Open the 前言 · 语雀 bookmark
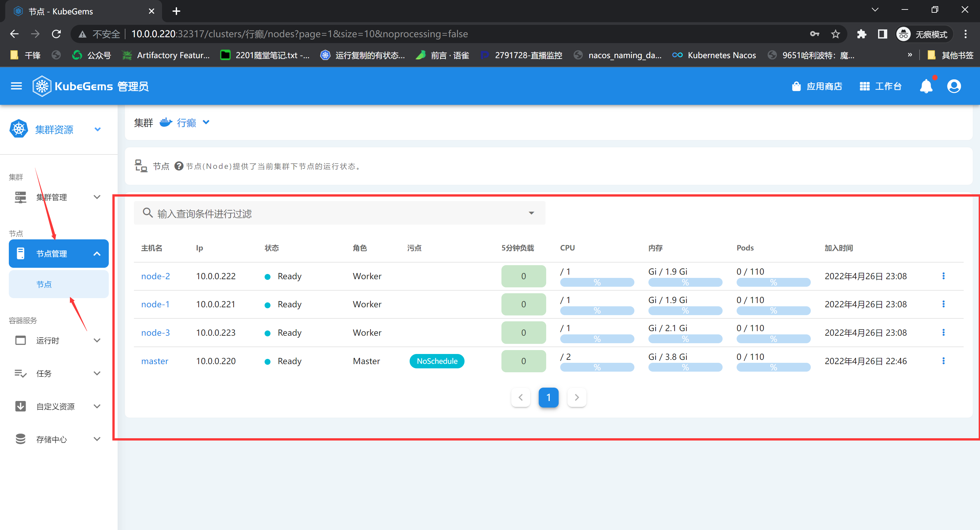The height and width of the screenshot is (530, 980). tap(443, 55)
